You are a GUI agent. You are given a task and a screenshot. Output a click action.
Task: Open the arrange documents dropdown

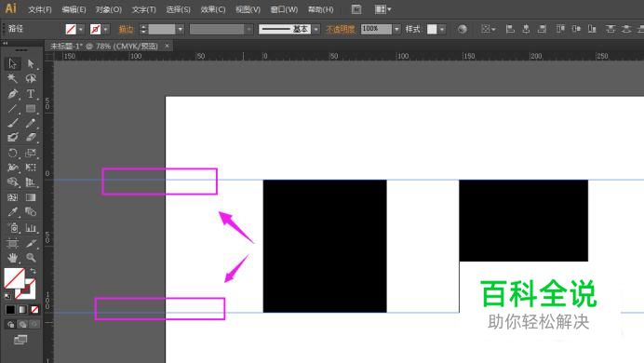coord(382,9)
